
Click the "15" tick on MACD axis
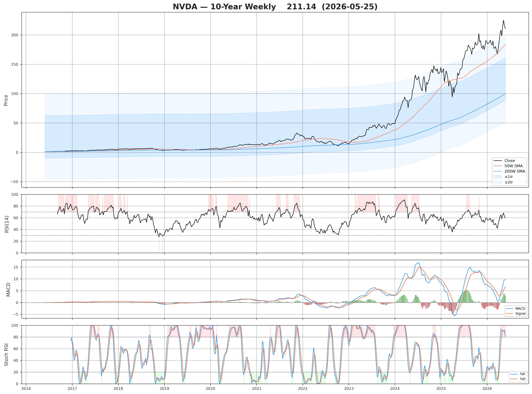[16, 267]
